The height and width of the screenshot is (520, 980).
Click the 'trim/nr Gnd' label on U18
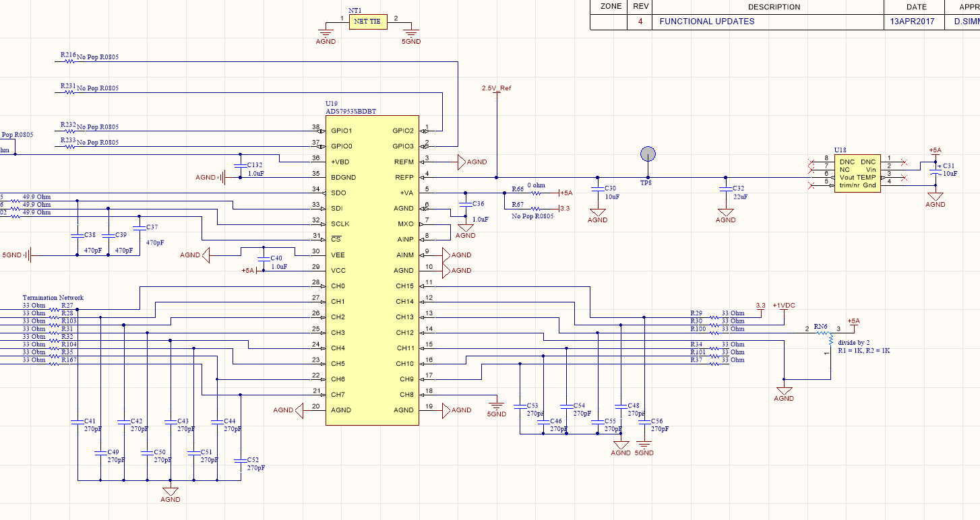[x=857, y=185]
